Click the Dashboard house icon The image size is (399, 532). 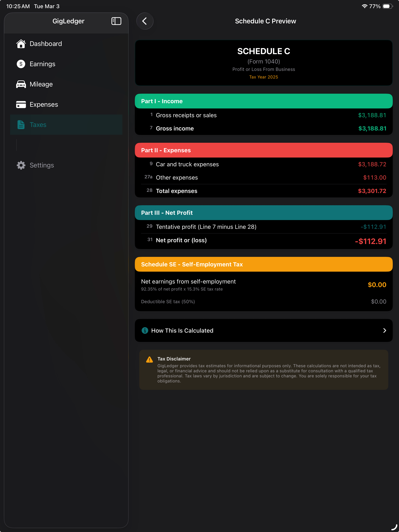pos(21,44)
